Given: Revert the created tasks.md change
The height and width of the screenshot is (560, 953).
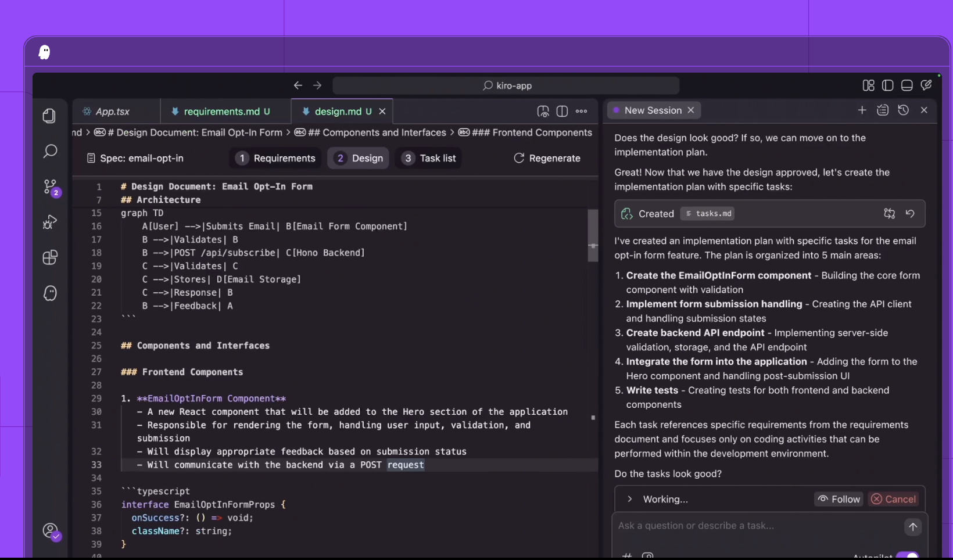Looking at the screenshot, I should coord(910,213).
